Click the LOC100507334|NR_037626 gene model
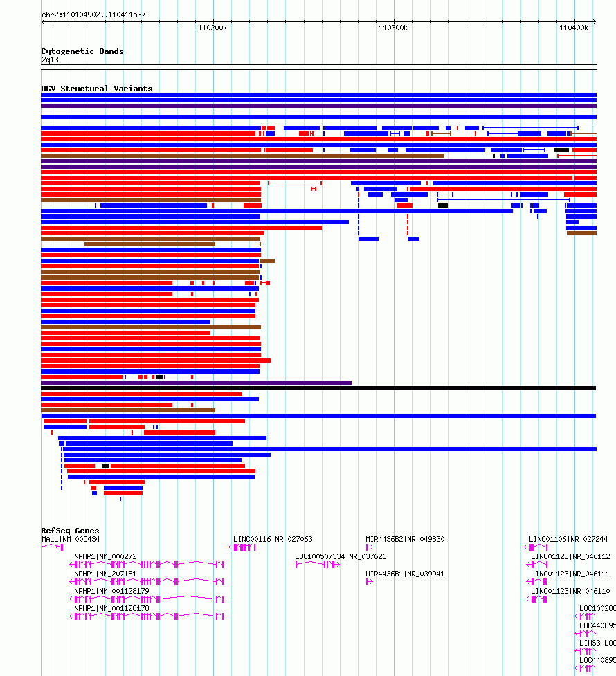Screen dimensions: 616x676 [x=318, y=565]
